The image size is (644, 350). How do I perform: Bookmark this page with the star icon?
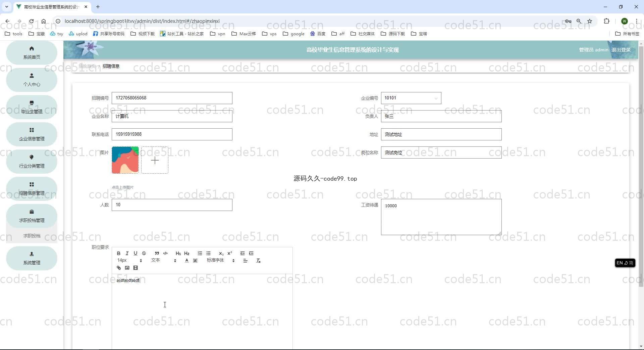click(590, 21)
